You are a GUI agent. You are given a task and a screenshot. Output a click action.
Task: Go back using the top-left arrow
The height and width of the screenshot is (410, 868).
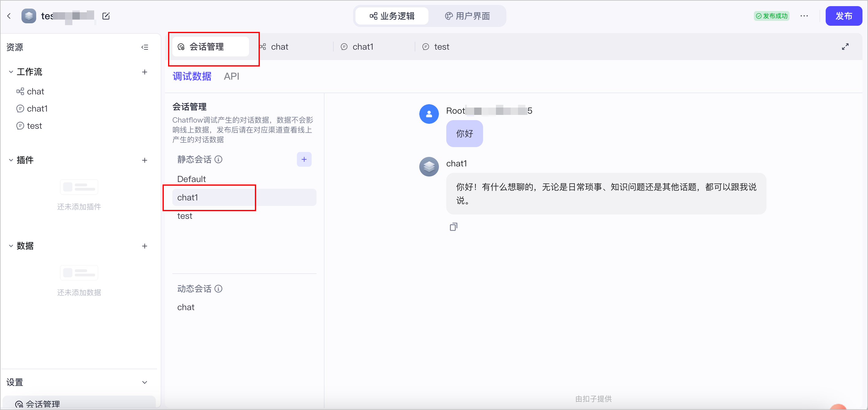9,16
